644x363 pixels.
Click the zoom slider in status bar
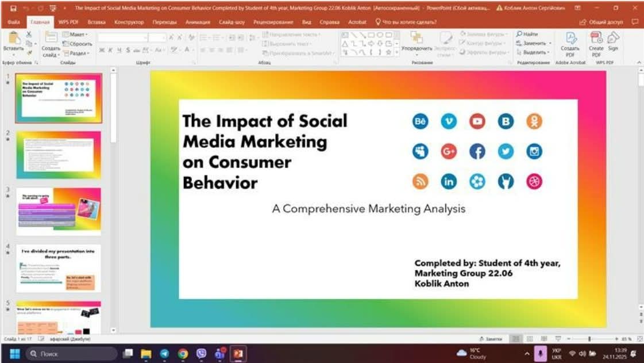(x=589, y=339)
